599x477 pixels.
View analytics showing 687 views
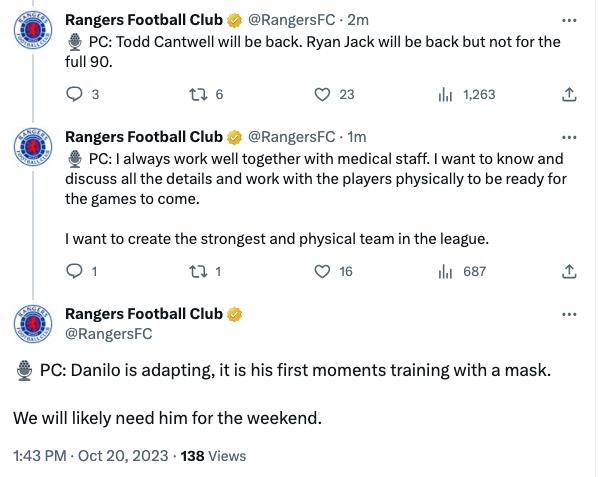pyautogui.click(x=462, y=272)
